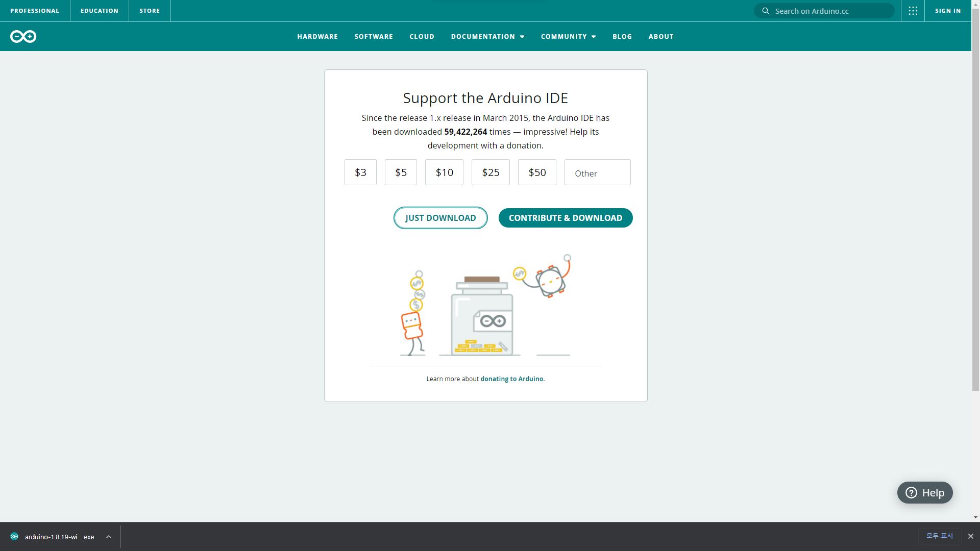Image resolution: width=980 pixels, height=551 pixels.
Task: Open download item options chevron
Action: pos(109,537)
